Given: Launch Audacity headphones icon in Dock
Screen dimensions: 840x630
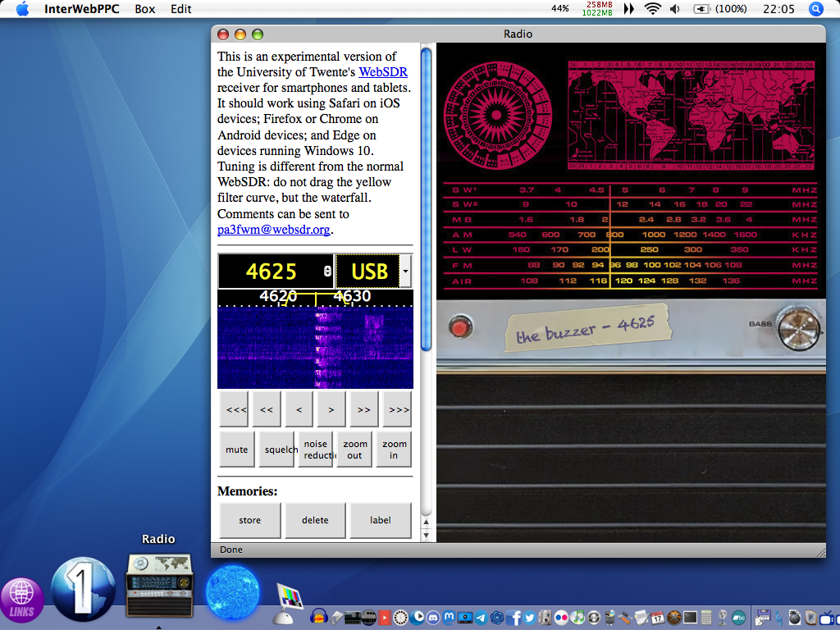Looking at the screenshot, I should 319,617.
